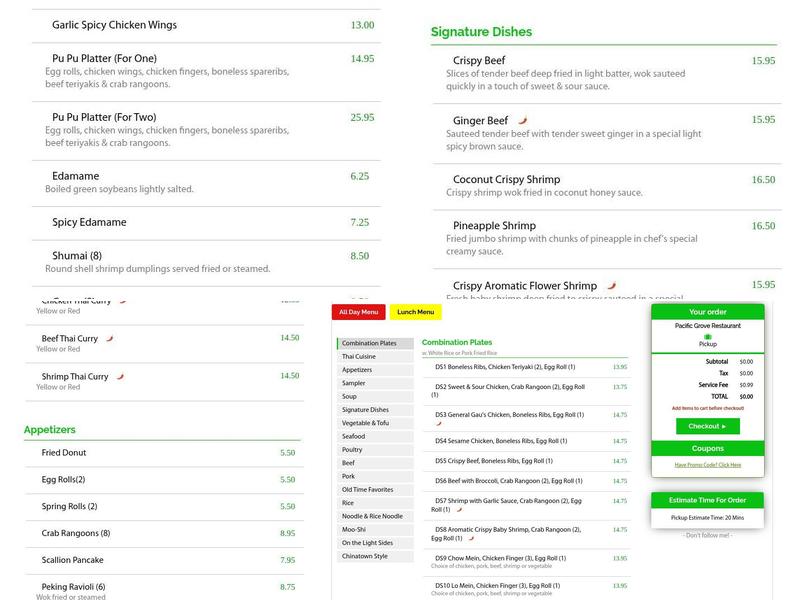Click the spicy icon under DS3 General Gau's Chicken
The image size is (800, 600).
click(x=438, y=423)
